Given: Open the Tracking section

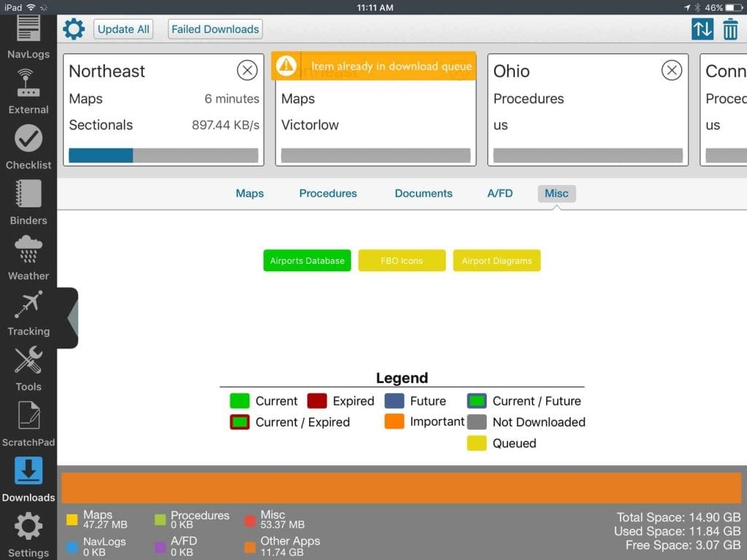Looking at the screenshot, I should 28,314.
